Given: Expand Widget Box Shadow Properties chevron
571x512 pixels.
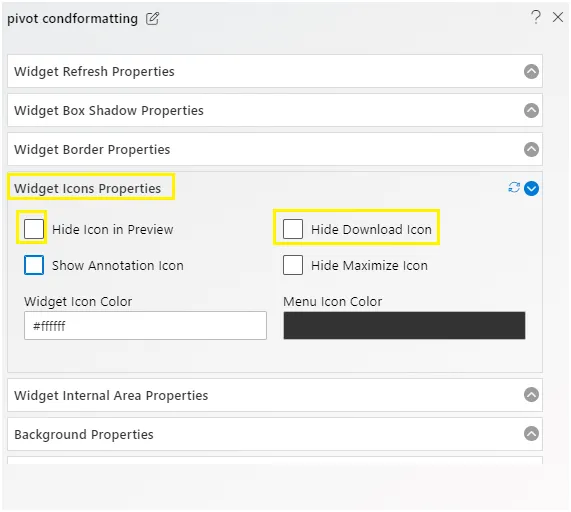Looking at the screenshot, I should [531, 110].
